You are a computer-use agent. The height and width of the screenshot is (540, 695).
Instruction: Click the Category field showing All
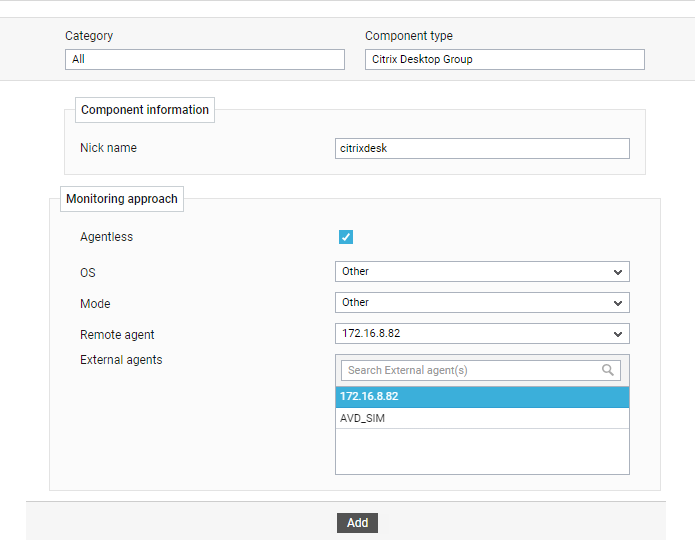[205, 59]
